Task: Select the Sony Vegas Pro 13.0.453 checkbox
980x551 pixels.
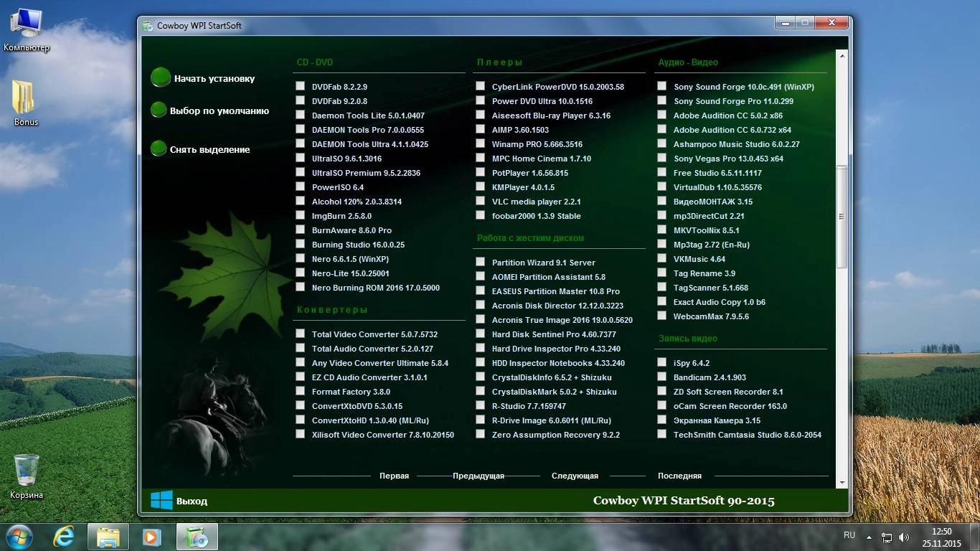Action: coord(661,158)
